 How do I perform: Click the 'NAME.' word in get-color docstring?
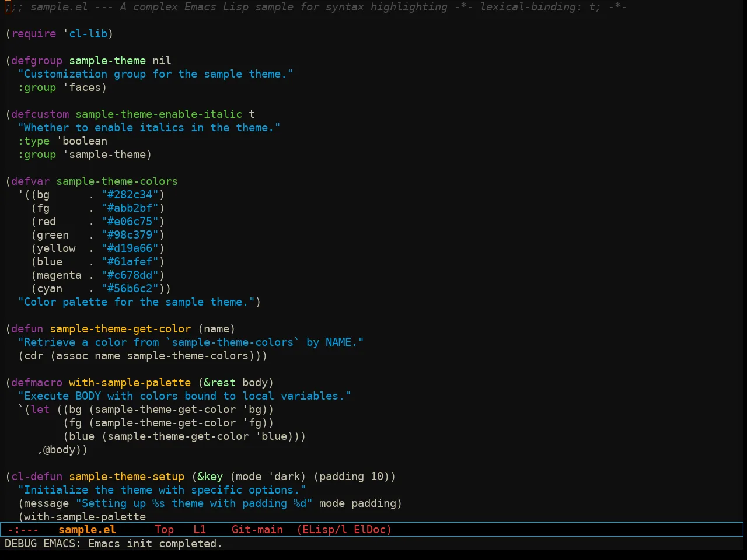tap(341, 342)
